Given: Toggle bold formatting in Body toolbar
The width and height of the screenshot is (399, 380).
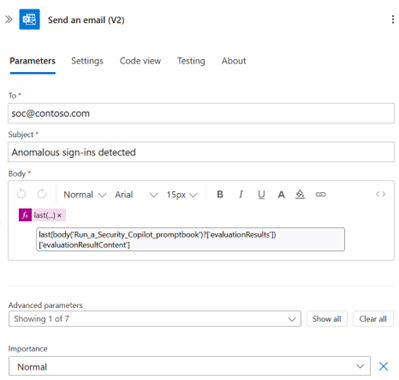Looking at the screenshot, I should tap(220, 194).
